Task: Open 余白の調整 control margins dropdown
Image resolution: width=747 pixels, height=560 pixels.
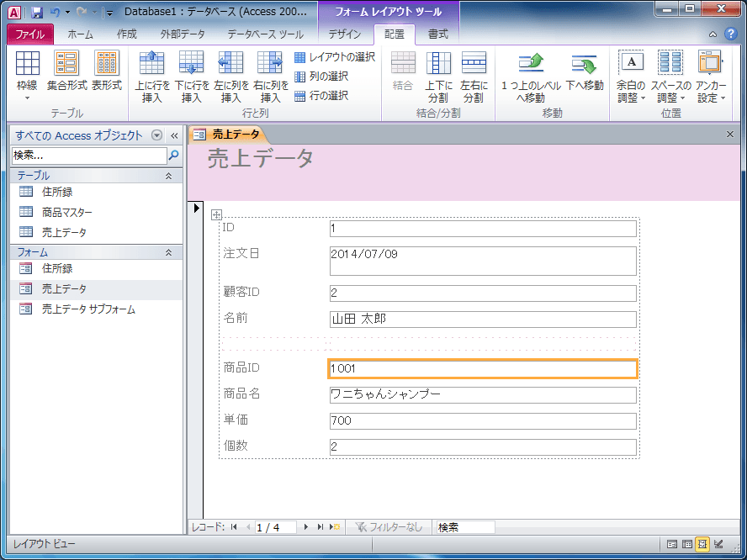Action: [x=631, y=77]
